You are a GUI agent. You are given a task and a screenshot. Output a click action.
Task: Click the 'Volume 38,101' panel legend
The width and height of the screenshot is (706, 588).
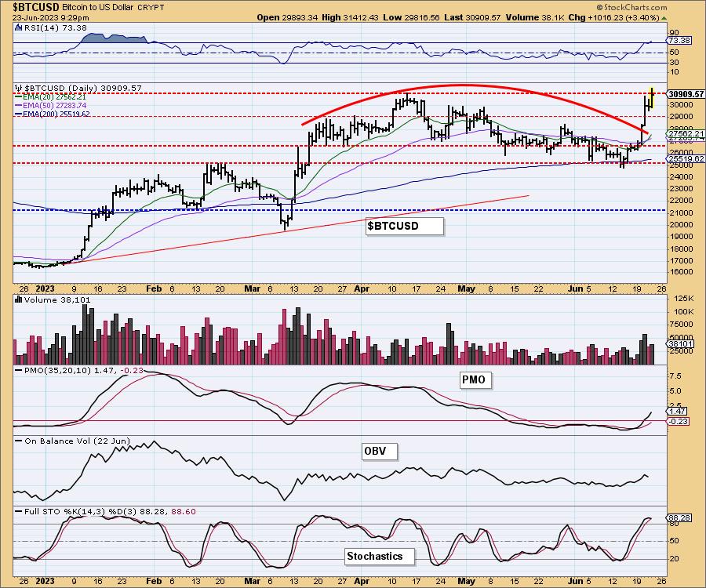(x=57, y=299)
